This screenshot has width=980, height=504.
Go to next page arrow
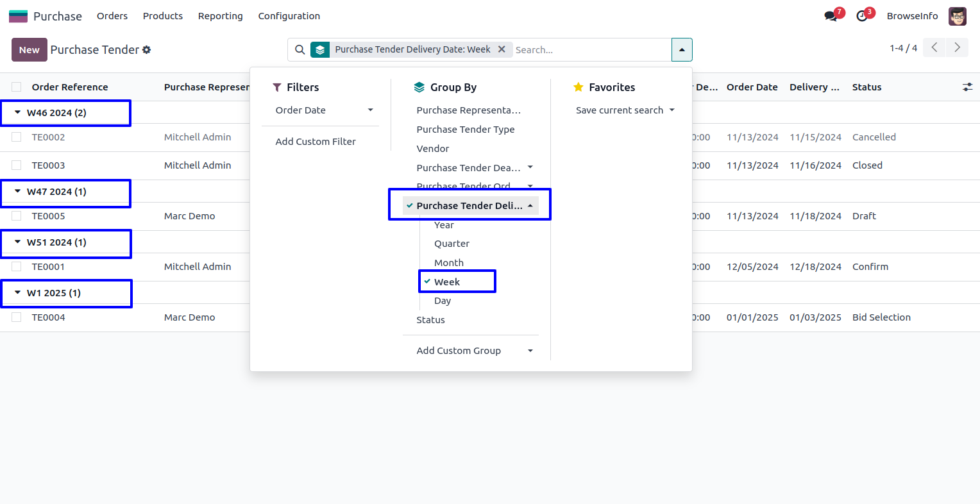[x=957, y=47]
